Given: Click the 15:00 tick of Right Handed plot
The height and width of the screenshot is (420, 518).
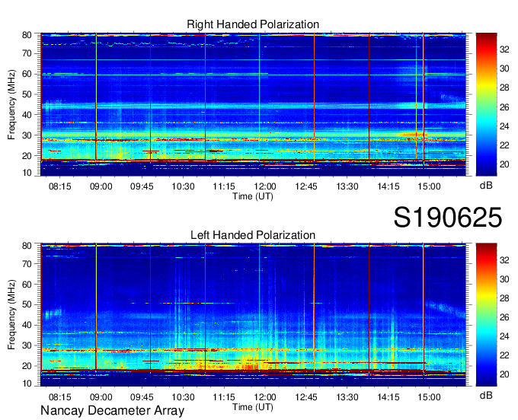Looking at the screenshot, I should 429,186.
